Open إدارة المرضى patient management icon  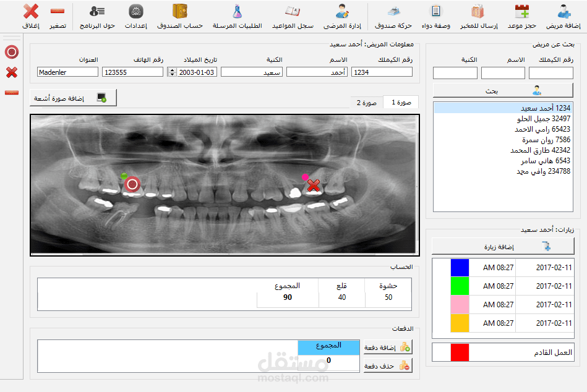[x=342, y=11]
